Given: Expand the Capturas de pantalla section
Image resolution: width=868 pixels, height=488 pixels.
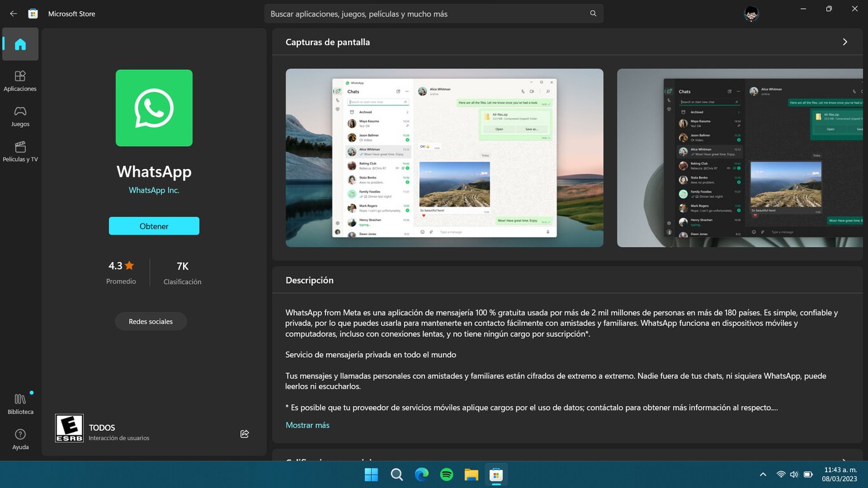Looking at the screenshot, I should [845, 41].
